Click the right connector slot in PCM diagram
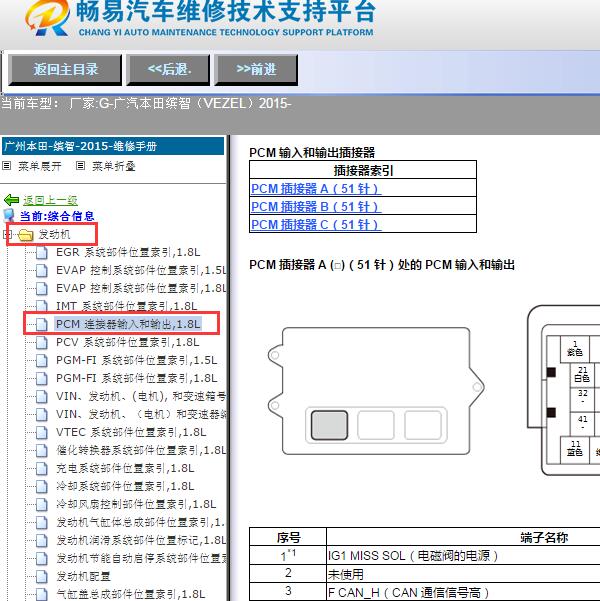 point(423,425)
